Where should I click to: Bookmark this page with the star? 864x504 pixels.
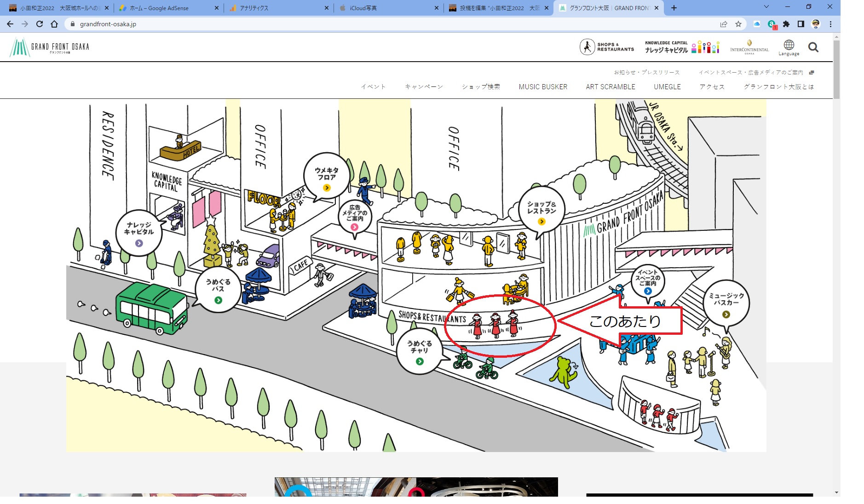[x=738, y=24]
